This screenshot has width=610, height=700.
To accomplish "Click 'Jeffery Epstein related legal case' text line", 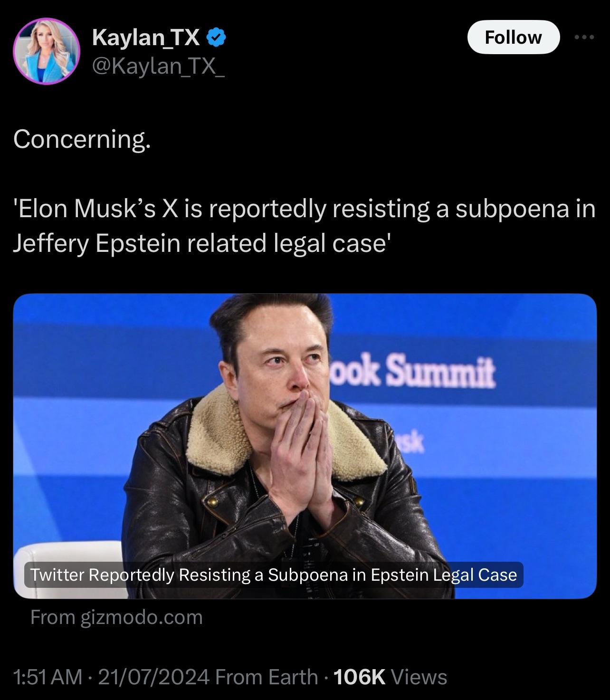I will click(x=202, y=244).
